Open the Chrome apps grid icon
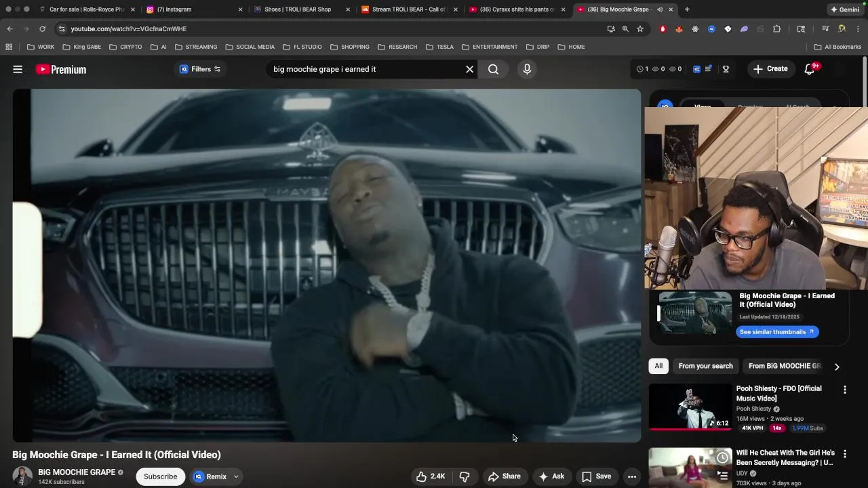Image resolution: width=868 pixels, height=488 pixels. pos(9,47)
